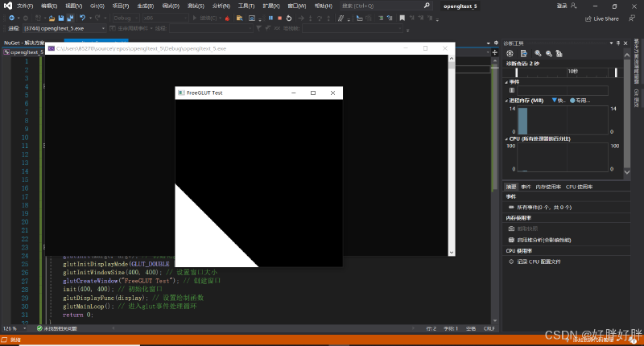The image size is (644, 346).
Task: Save all files in toolbar
Action: (70, 18)
